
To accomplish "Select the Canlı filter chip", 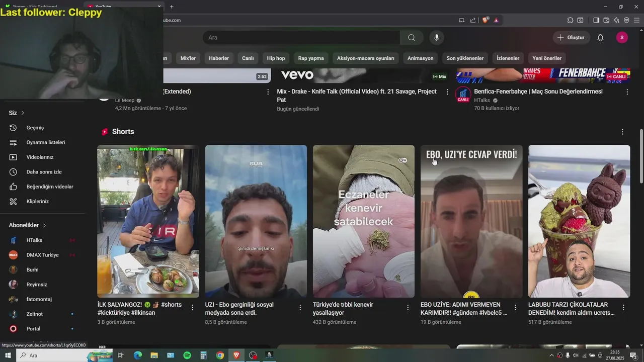I will (248, 58).
